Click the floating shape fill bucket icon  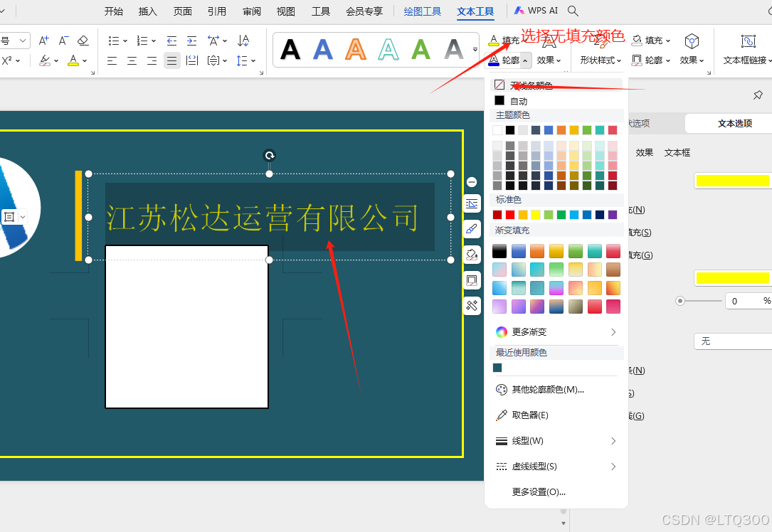472,255
